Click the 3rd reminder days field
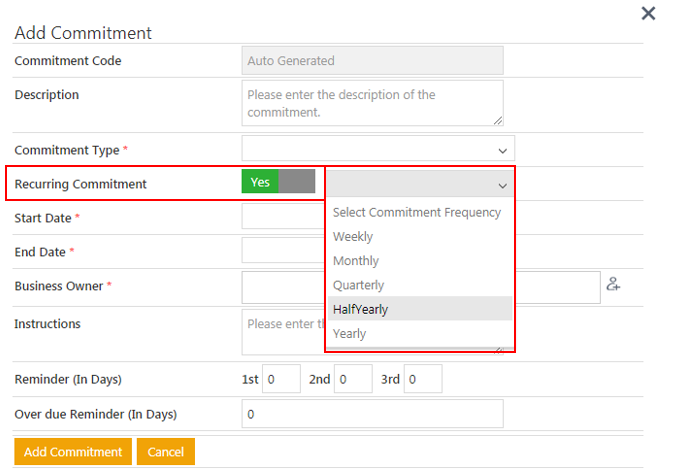Screen dimensions: 687x471 click(x=422, y=380)
